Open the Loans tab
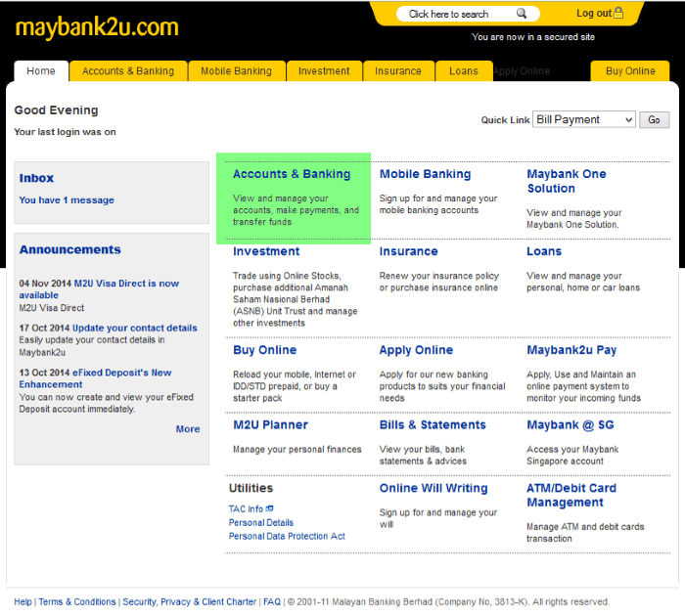 464,71
